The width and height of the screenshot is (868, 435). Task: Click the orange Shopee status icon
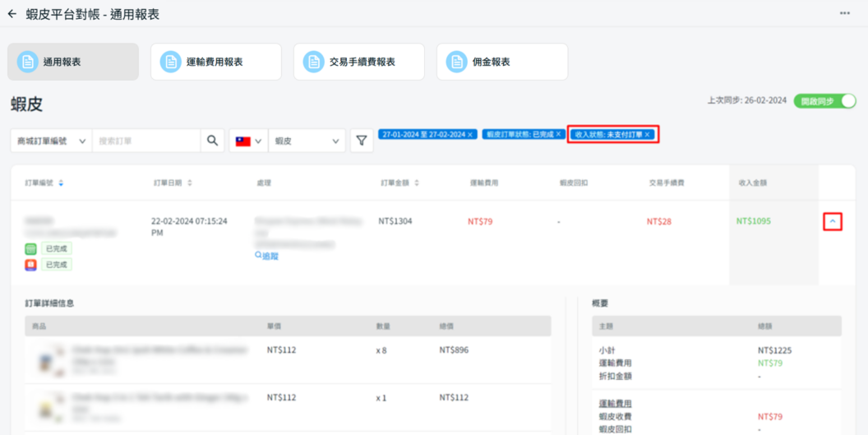click(31, 265)
